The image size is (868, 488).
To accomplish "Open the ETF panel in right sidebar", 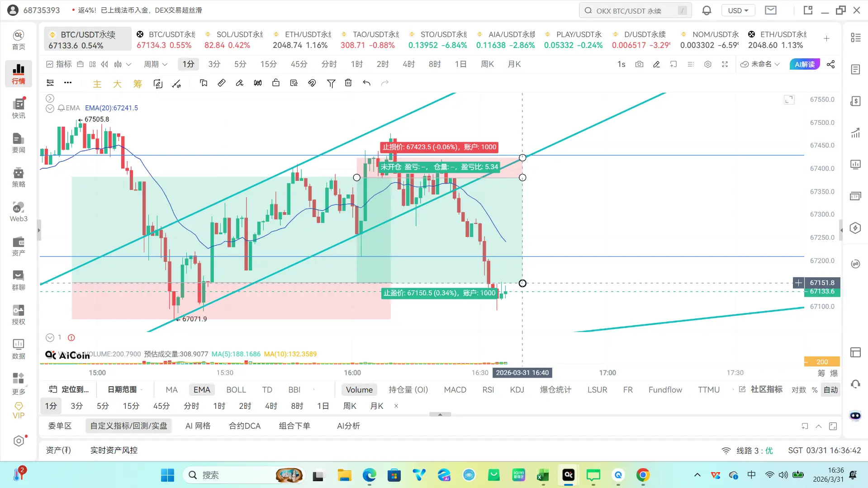I will 855,196.
